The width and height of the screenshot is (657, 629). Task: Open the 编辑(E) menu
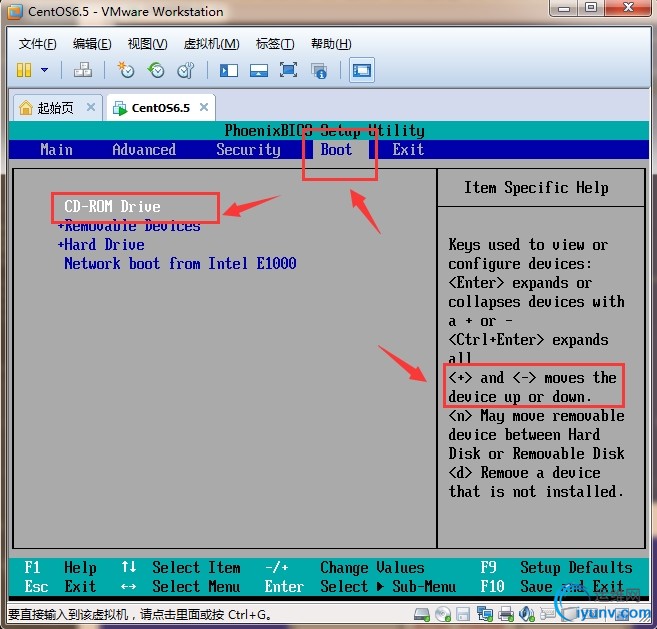[x=92, y=44]
